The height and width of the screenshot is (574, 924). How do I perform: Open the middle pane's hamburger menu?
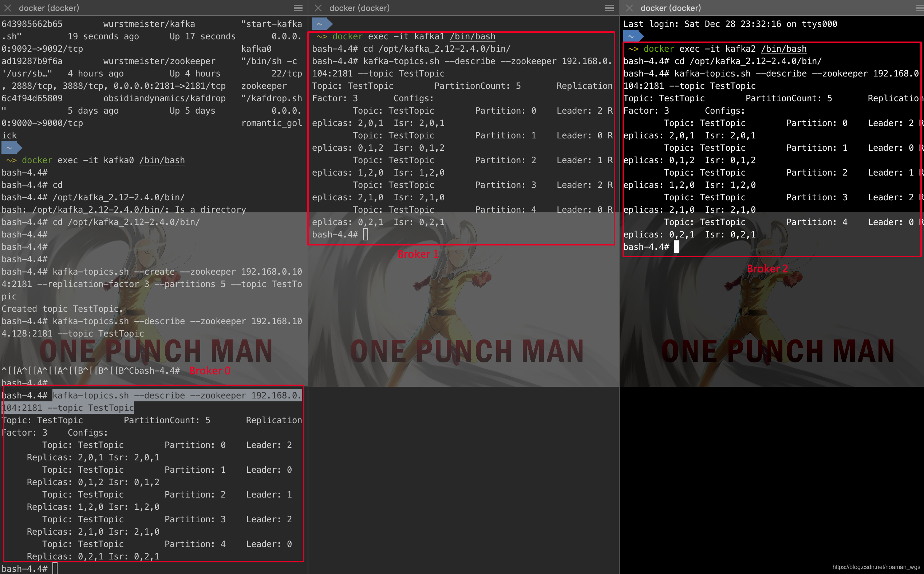(x=609, y=8)
